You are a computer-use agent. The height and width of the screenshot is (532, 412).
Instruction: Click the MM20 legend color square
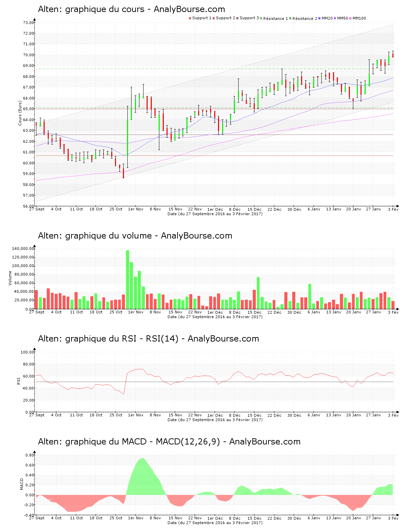319,18
